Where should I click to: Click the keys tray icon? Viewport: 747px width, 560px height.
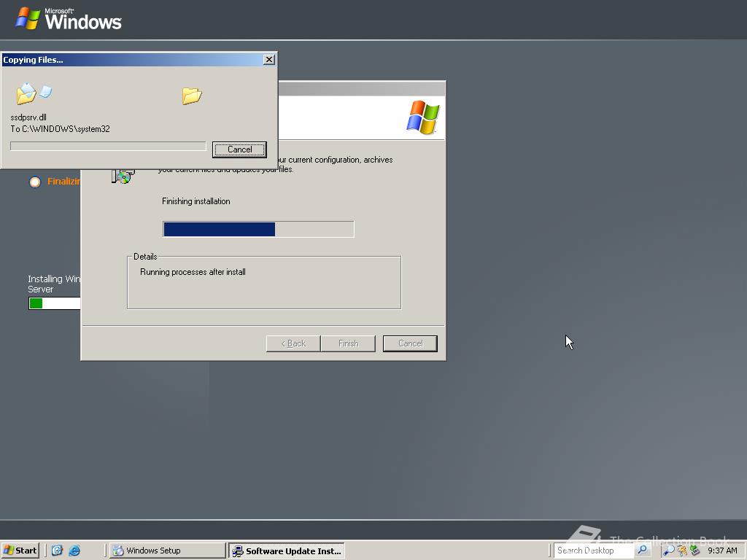[x=682, y=551]
